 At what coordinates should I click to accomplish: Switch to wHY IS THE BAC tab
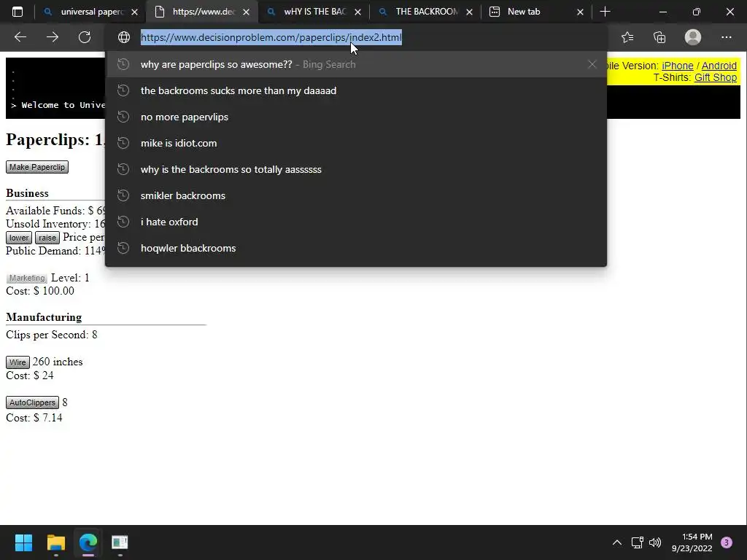(x=314, y=12)
